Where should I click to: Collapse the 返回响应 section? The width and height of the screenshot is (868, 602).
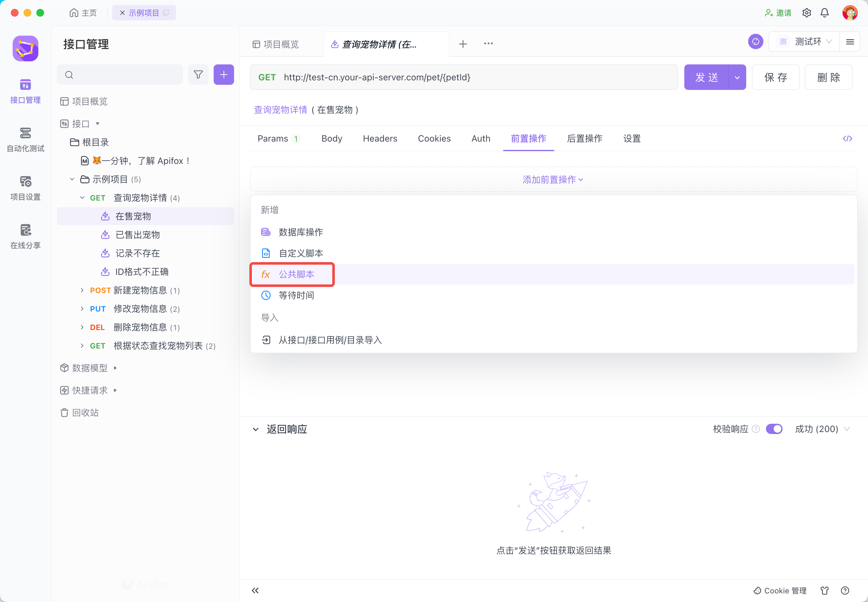pos(255,429)
